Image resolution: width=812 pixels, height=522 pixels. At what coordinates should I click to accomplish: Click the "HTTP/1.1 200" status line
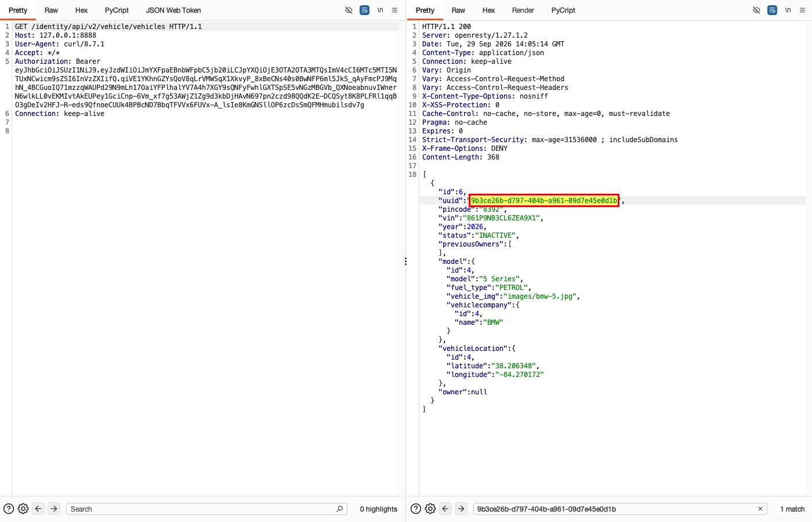(447, 27)
